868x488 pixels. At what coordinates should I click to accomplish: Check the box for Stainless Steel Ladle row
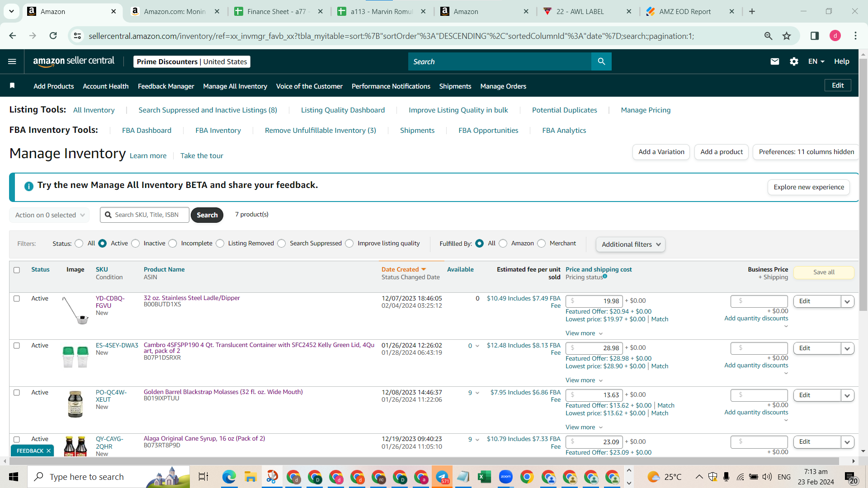pos(17,299)
